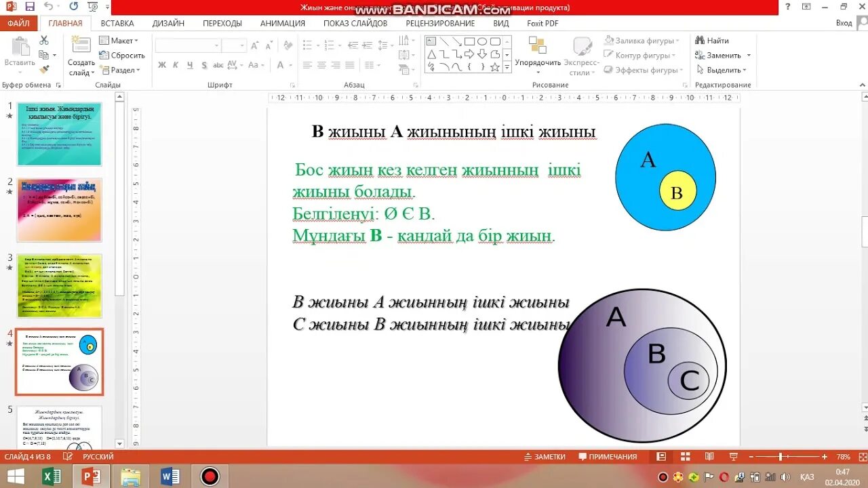Image resolution: width=868 pixels, height=488 pixels.
Task: Open Заменить dropdown arrow
Action: 749,56
